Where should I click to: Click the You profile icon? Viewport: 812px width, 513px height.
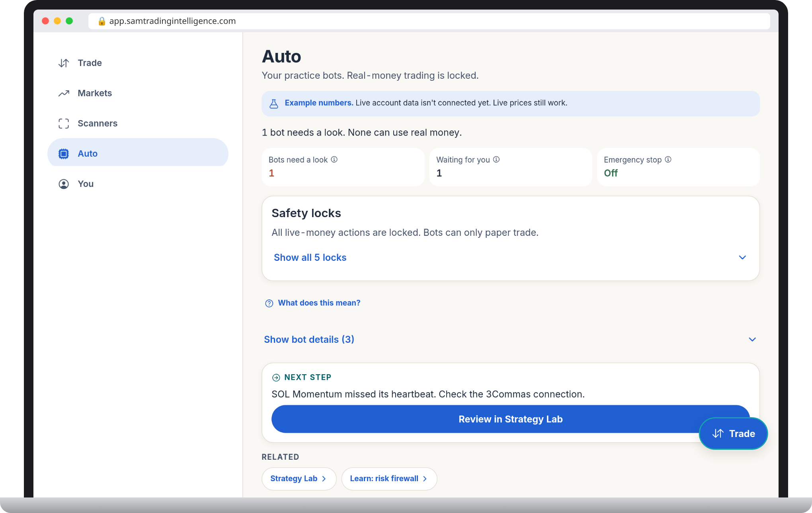[64, 184]
